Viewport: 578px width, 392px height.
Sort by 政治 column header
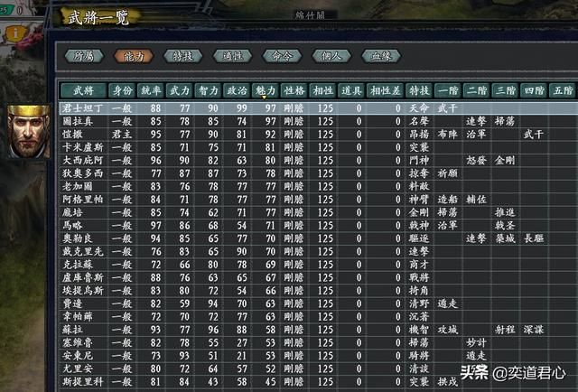point(237,90)
